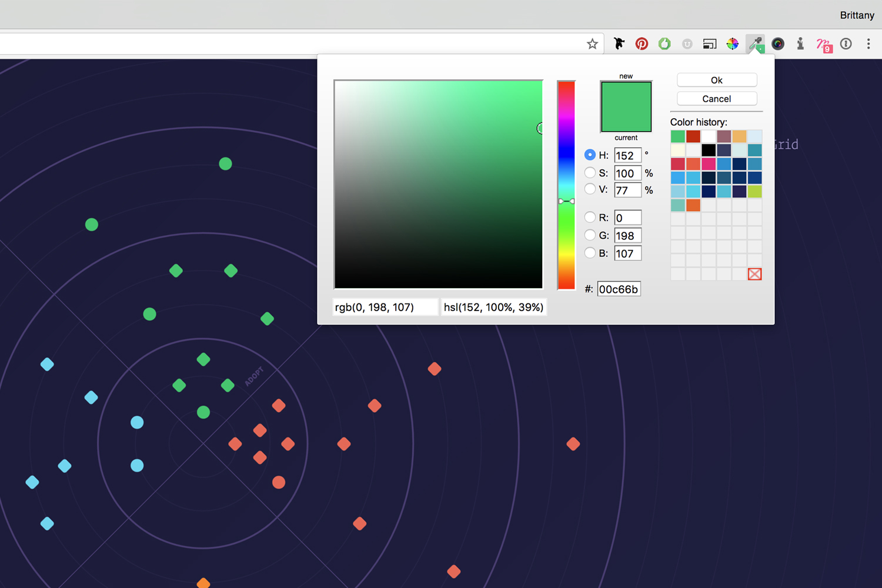Screen dimensions: 882x588
Task: Select the Hue radio button
Action: [590, 155]
